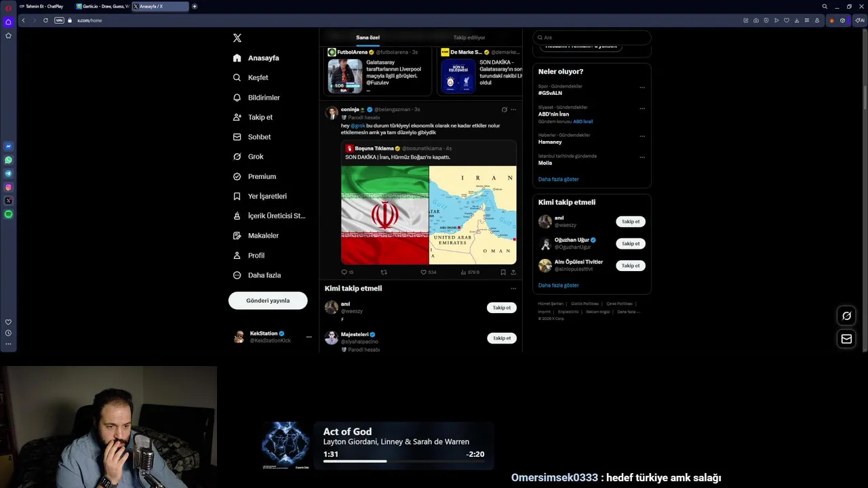
Task: Switch to the Gartic.io browser tab
Action: (x=102, y=6)
